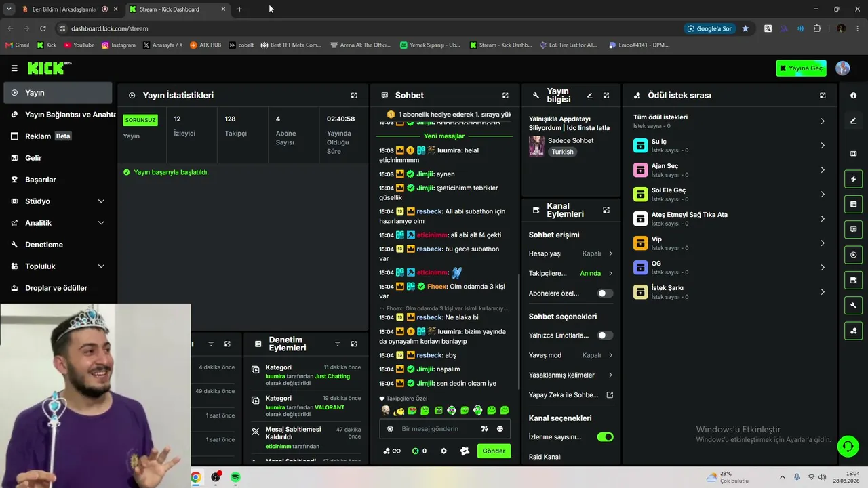Open the Kick support chat bubble
The height and width of the screenshot is (488, 868).
click(848, 446)
